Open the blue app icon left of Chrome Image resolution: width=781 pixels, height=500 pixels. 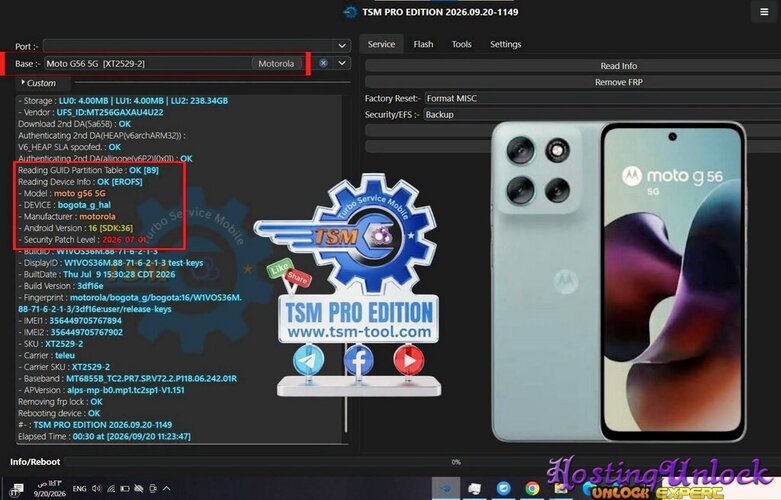[x=504, y=489]
